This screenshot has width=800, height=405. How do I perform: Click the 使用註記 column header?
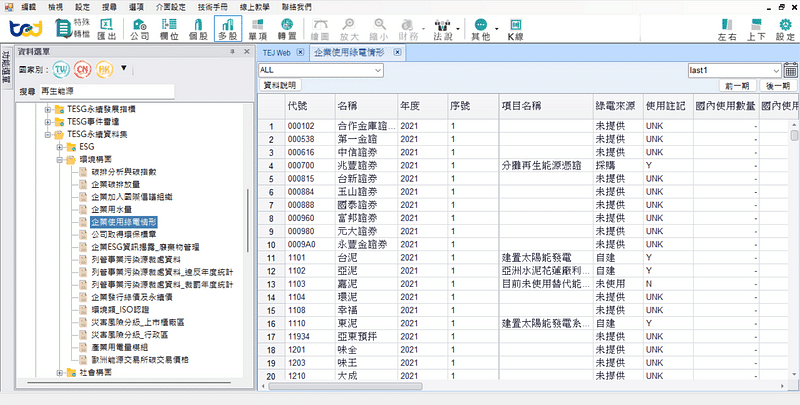(x=668, y=107)
